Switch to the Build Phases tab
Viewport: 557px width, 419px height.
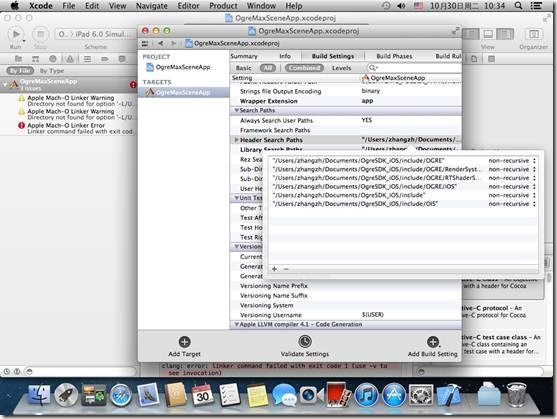(x=394, y=56)
